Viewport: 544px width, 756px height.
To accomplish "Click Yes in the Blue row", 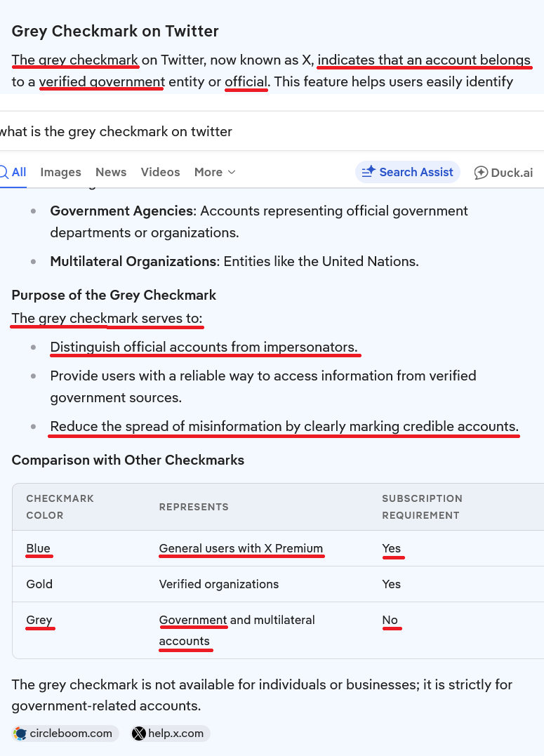I will pyautogui.click(x=391, y=548).
